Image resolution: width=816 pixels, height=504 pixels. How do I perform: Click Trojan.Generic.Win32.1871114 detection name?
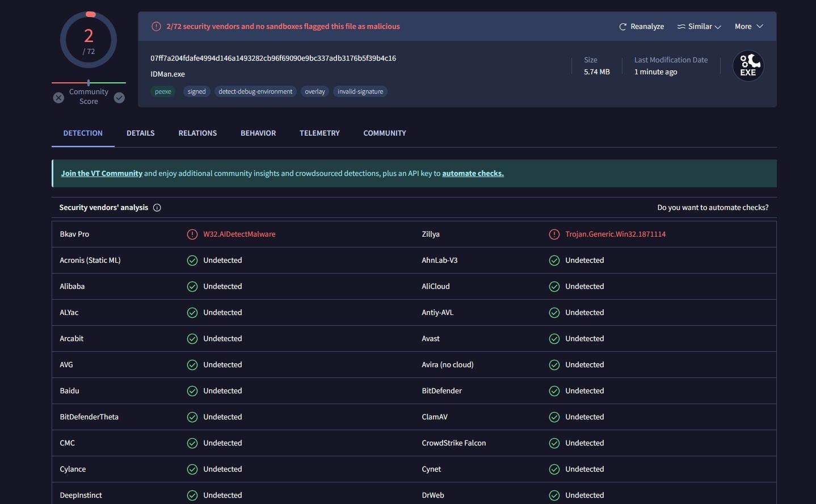[x=616, y=234]
